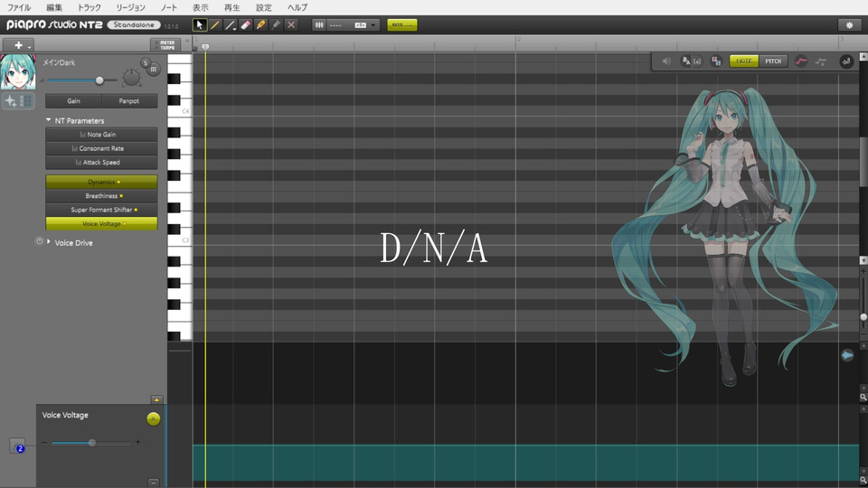Image resolution: width=868 pixels, height=488 pixels.
Task: Toggle the Dynamics parameter
Action: [101, 182]
